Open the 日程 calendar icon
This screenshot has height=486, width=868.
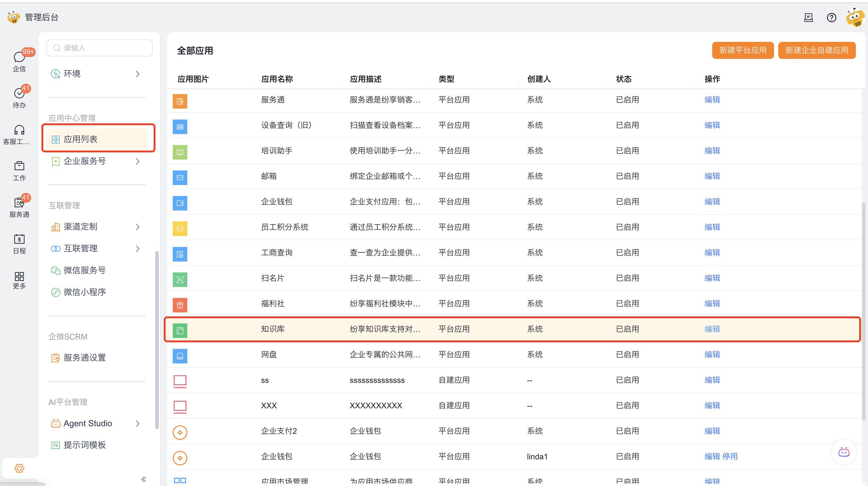[19, 244]
